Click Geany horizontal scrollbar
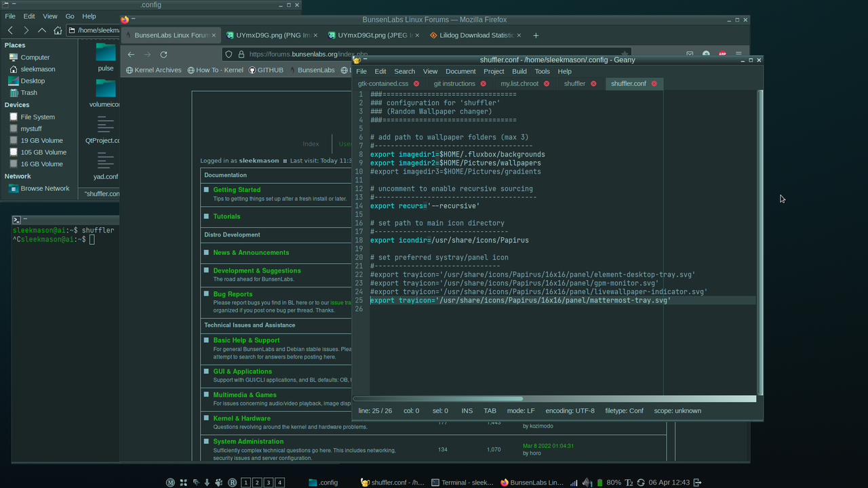This screenshot has width=868, height=488. click(x=438, y=399)
